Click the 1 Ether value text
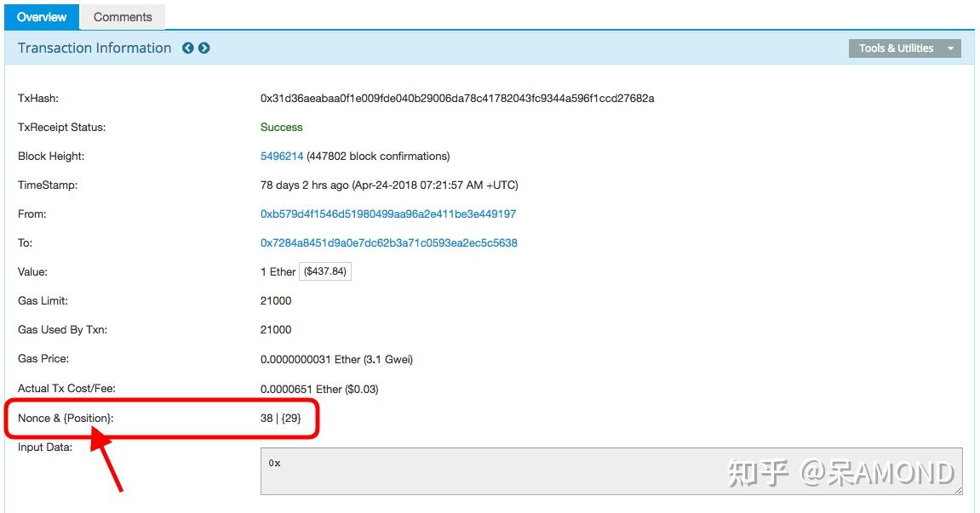 [278, 271]
